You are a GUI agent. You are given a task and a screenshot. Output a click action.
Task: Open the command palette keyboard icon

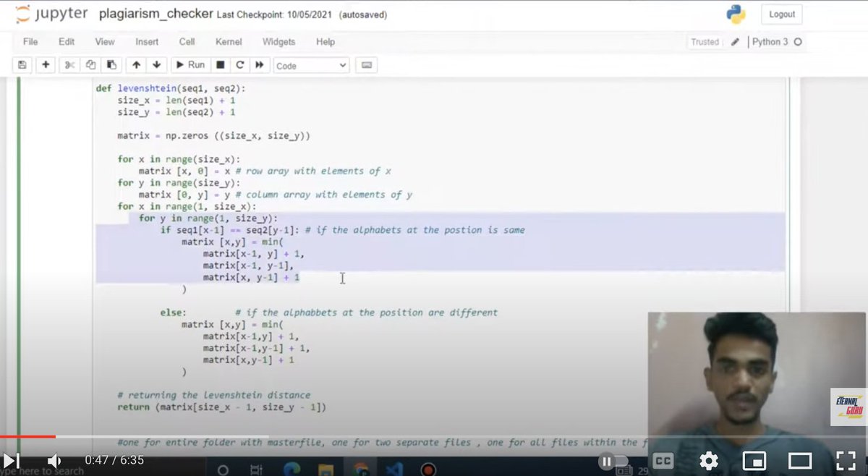pyautogui.click(x=367, y=65)
